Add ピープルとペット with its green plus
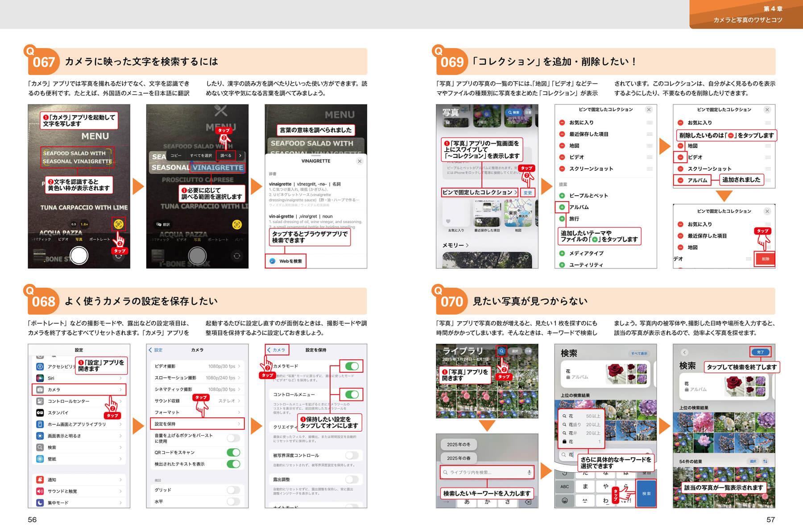This screenshot has width=803, height=532. coord(562,196)
